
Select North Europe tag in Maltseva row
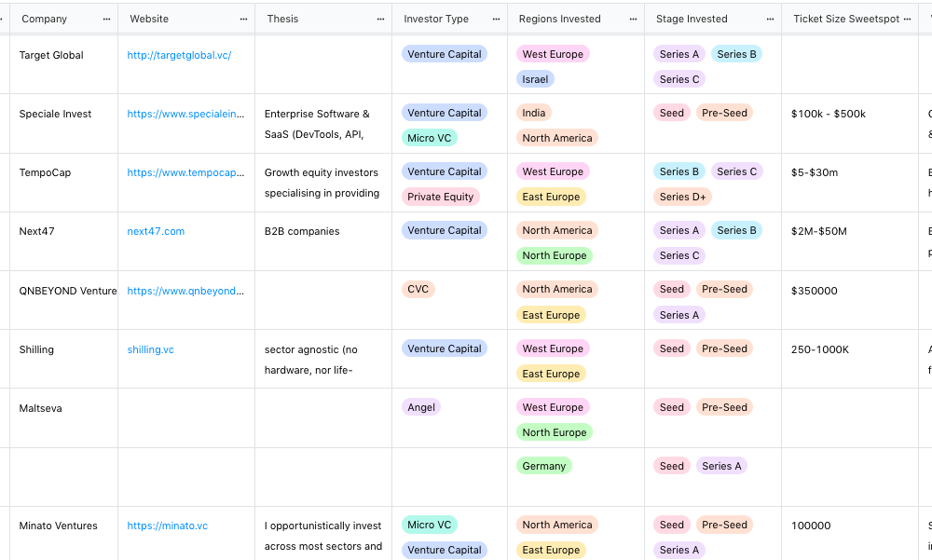coord(554,432)
